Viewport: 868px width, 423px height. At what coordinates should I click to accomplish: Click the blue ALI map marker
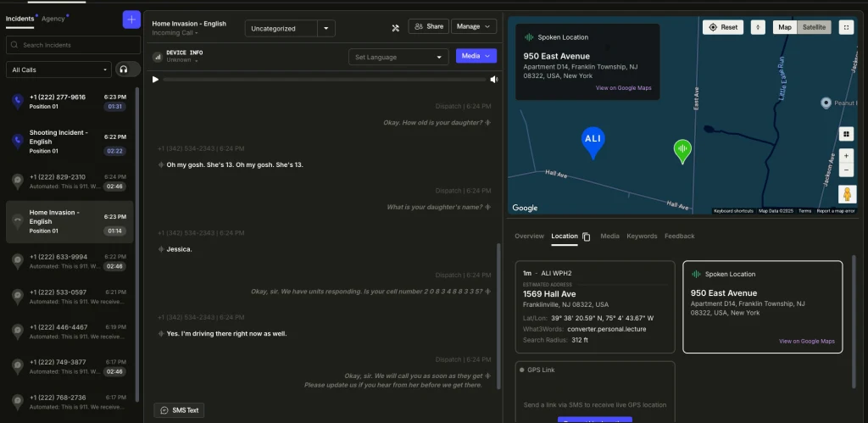pos(593,142)
